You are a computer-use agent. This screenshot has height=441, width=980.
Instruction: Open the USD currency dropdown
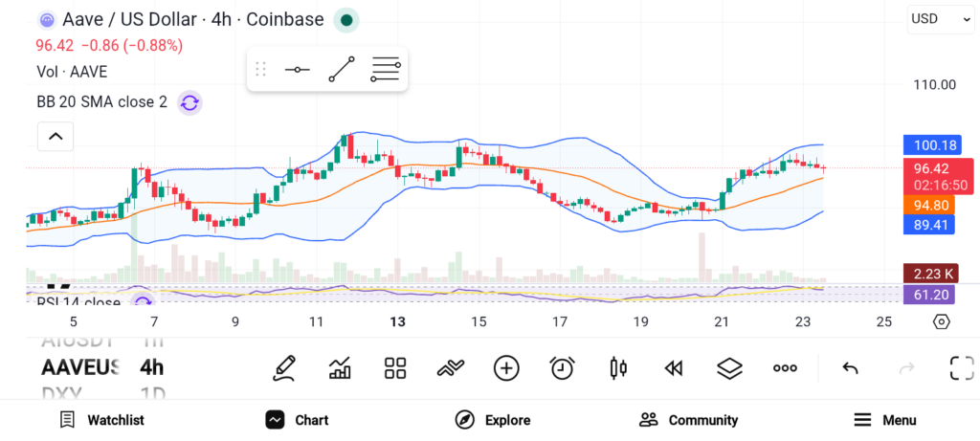point(940,19)
